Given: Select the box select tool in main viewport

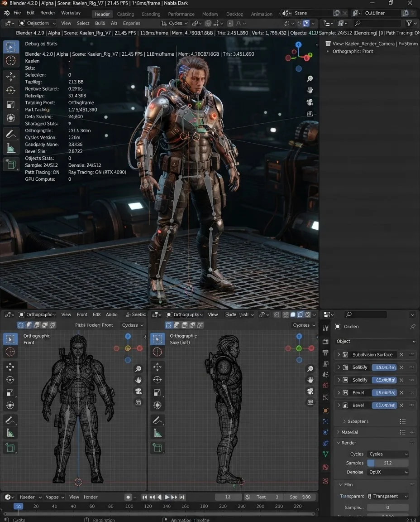Looking at the screenshot, I should point(11,47).
